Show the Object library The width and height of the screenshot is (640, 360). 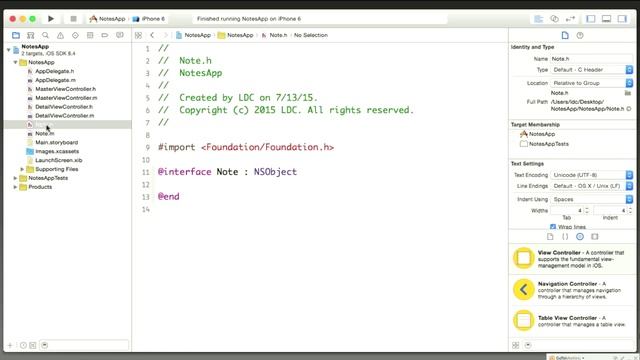coord(580,237)
